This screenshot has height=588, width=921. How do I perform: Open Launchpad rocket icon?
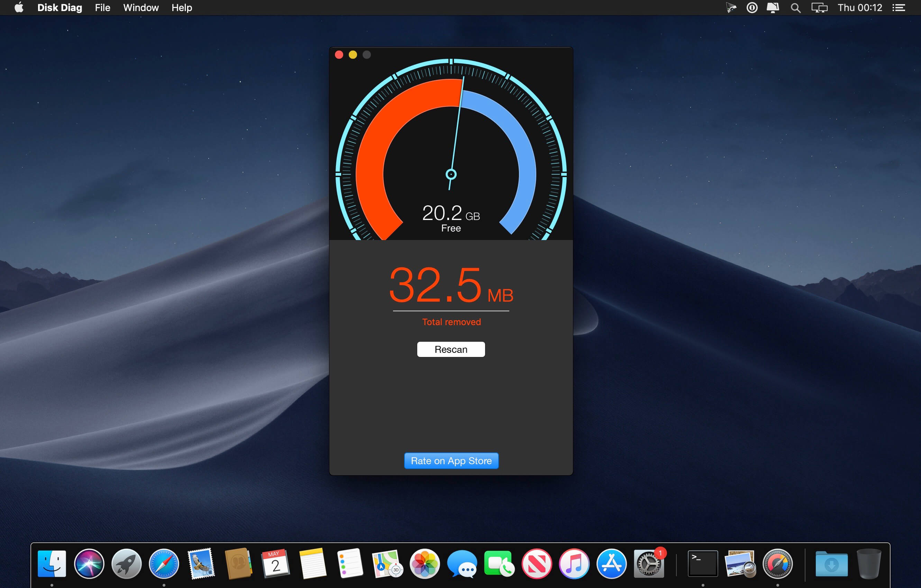[x=126, y=563]
